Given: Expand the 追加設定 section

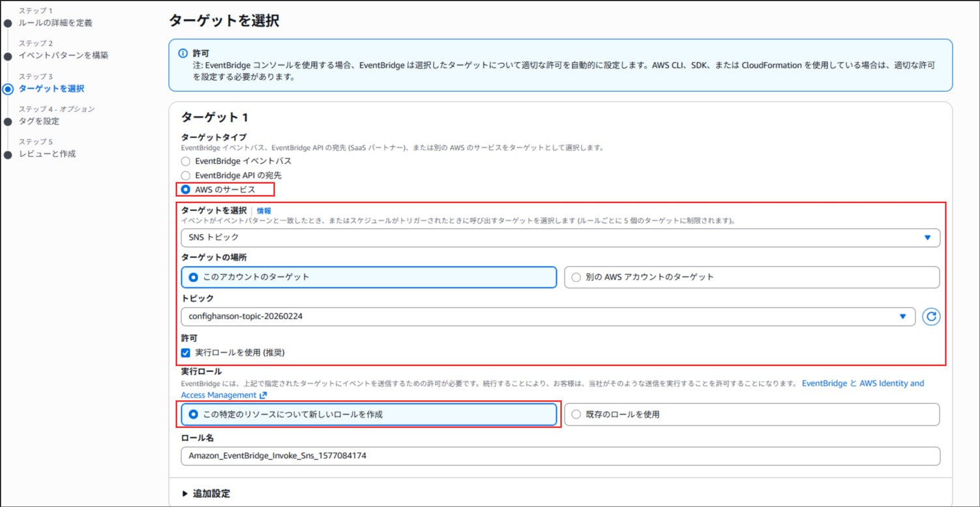Looking at the screenshot, I should pos(206,493).
